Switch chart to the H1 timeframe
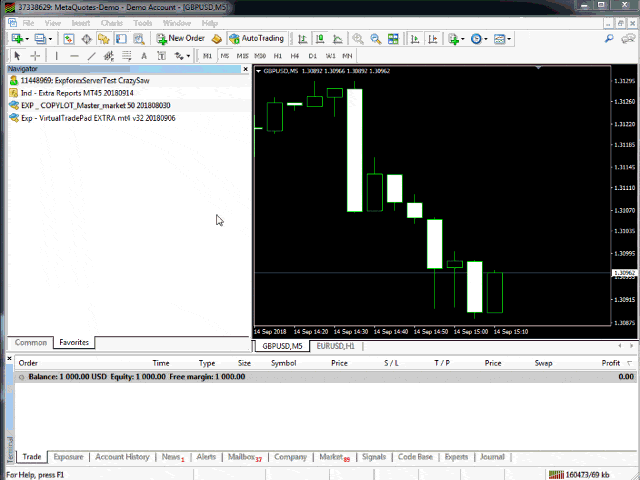 [x=278, y=56]
